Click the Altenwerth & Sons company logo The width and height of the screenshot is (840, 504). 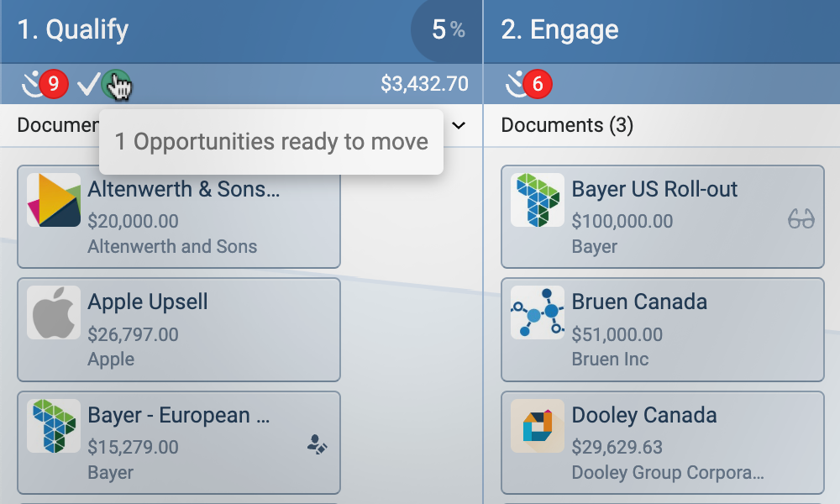click(x=54, y=200)
